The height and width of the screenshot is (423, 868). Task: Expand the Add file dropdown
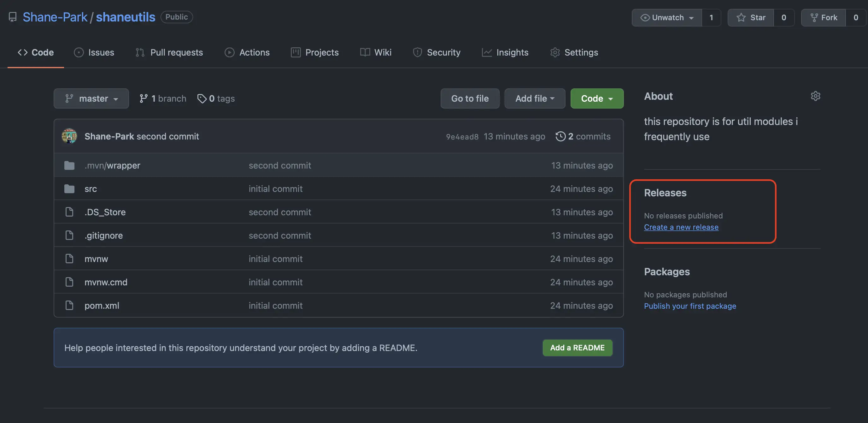coord(535,98)
